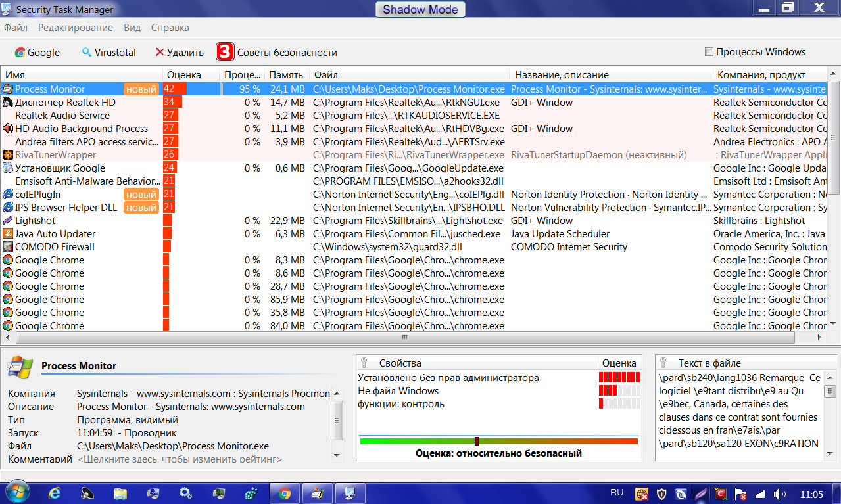The width and height of the screenshot is (841, 504).
Task: Select the Установщик Google process icon
Action: click(x=8, y=168)
